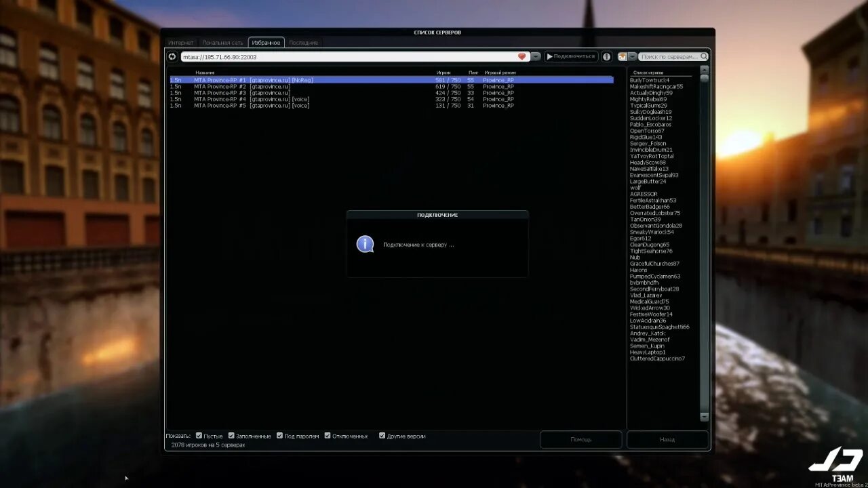Click player 'Semen_Kupin'
The image size is (868, 488).
(646, 346)
